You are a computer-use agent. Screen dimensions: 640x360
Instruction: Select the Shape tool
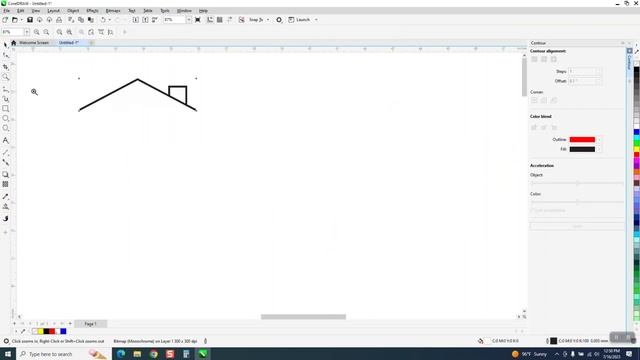pyautogui.click(x=6, y=55)
